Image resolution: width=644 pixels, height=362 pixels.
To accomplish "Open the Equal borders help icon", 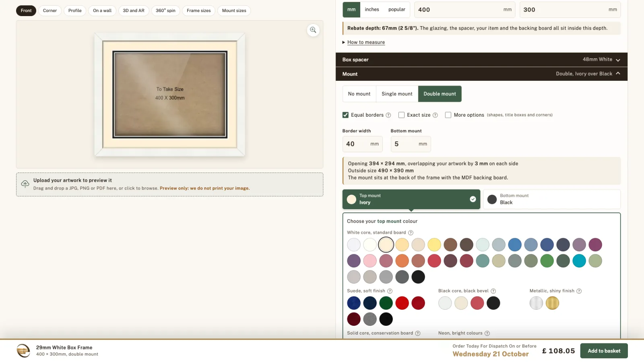I will pos(388,115).
